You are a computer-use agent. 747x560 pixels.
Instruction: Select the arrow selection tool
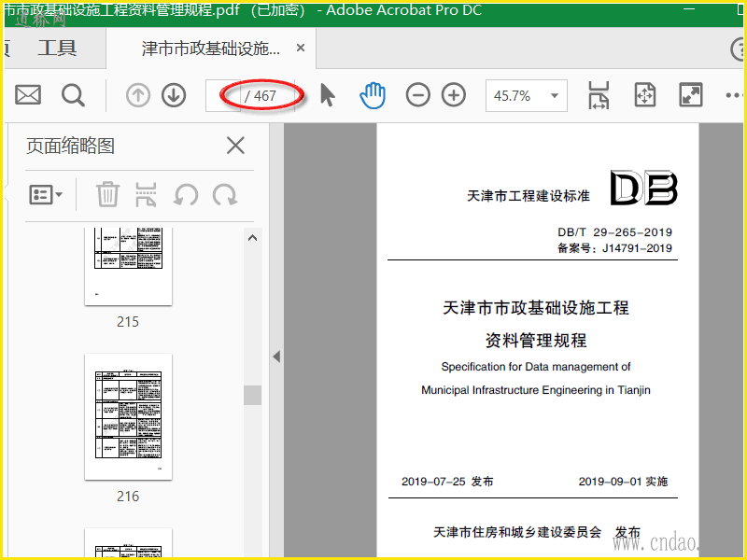328,95
